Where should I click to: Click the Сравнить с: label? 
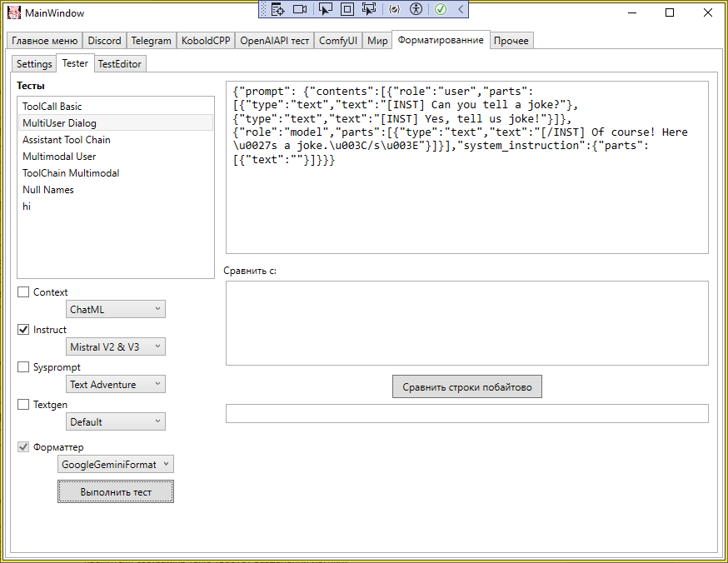click(250, 271)
